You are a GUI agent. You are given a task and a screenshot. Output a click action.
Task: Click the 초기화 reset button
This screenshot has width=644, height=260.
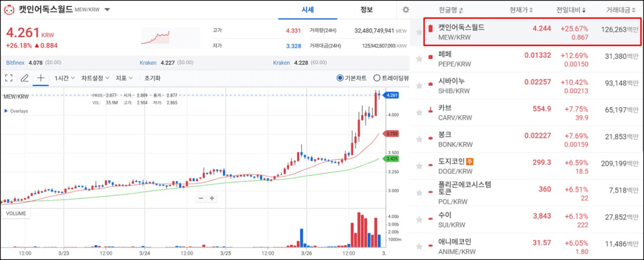152,78
